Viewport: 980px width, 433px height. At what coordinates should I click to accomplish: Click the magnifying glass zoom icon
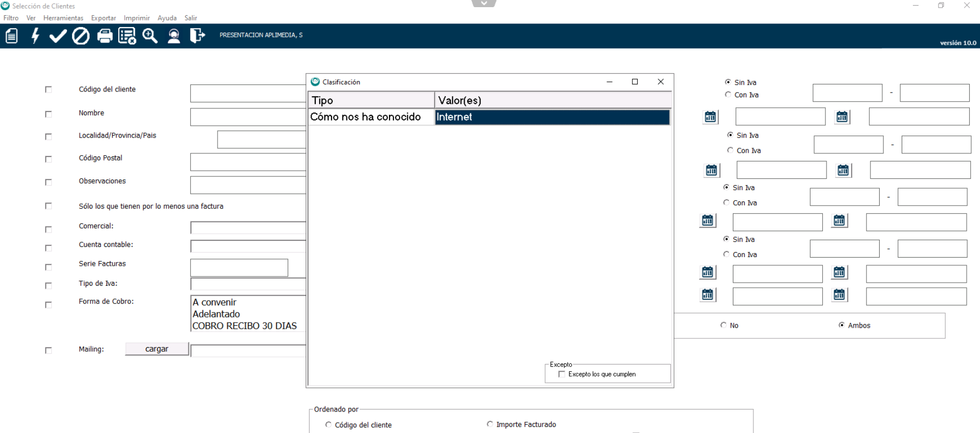(x=150, y=36)
